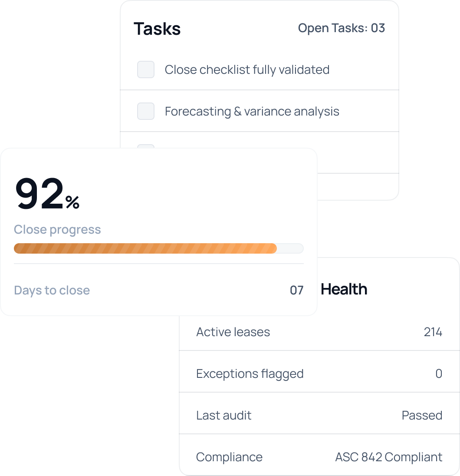
Task: Open the Forecasting & variance analysis task
Action: tap(252, 111)
